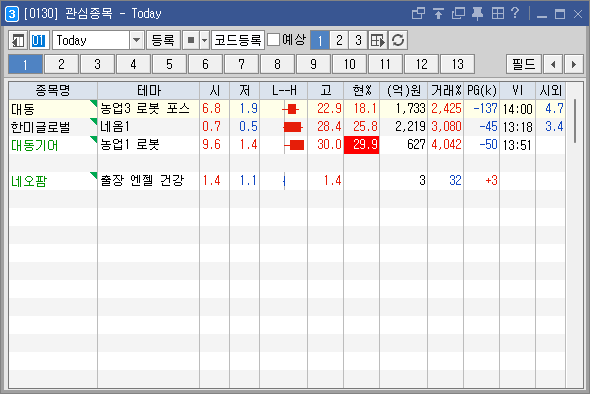Select watchlist group tab 5

(169, 64)
